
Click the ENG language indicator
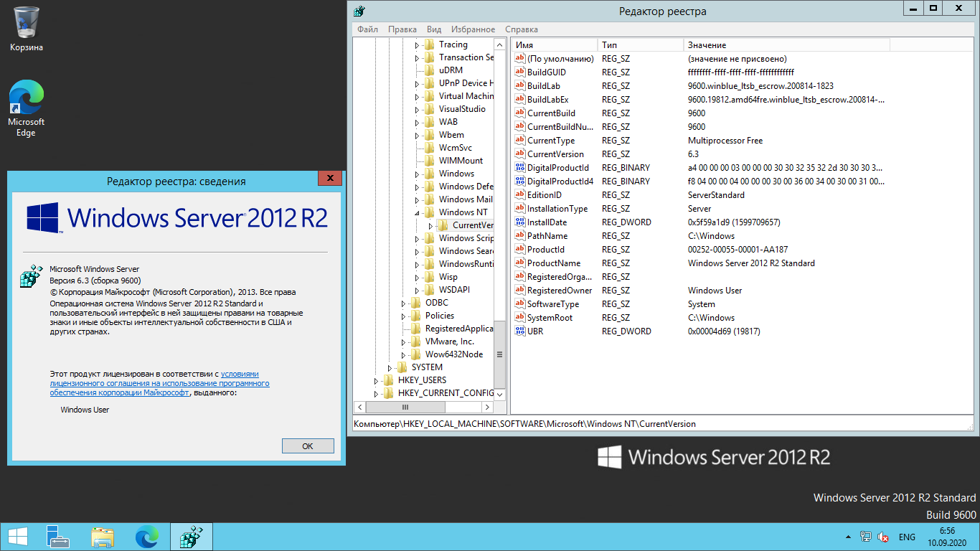click(907, 537)
